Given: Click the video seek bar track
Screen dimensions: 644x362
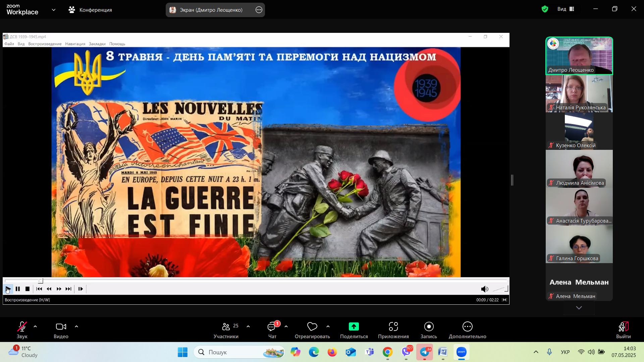Looking at the screenshot, I should click(255, 281).
